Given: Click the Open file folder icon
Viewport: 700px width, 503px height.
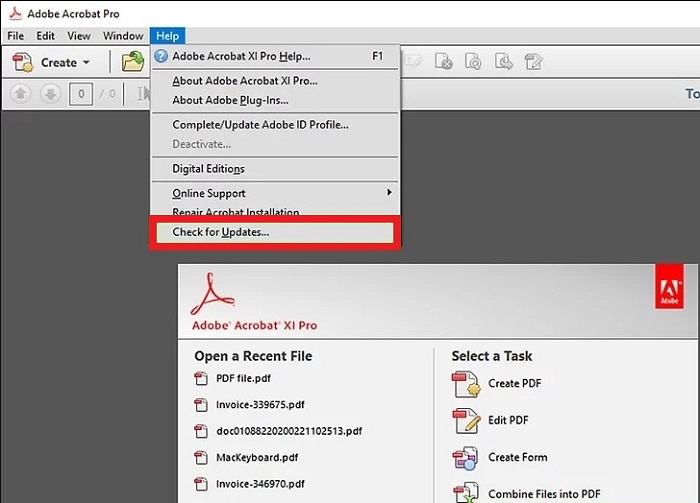Looking at the screenshot, I should [x=133, y=62].
